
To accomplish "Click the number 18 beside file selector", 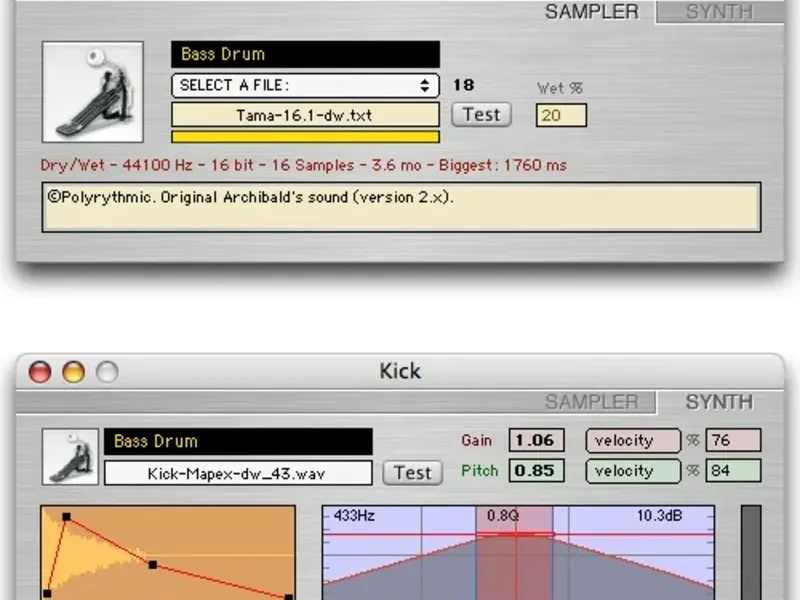I will (463, 85).
